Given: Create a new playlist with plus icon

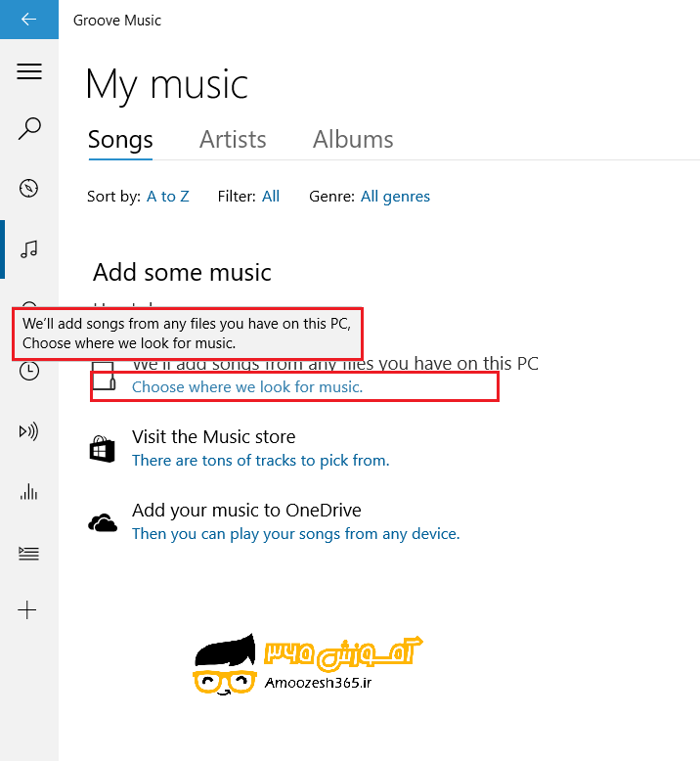Looking at the screenshot, I should pyautogui.click(x=27, y=610).
